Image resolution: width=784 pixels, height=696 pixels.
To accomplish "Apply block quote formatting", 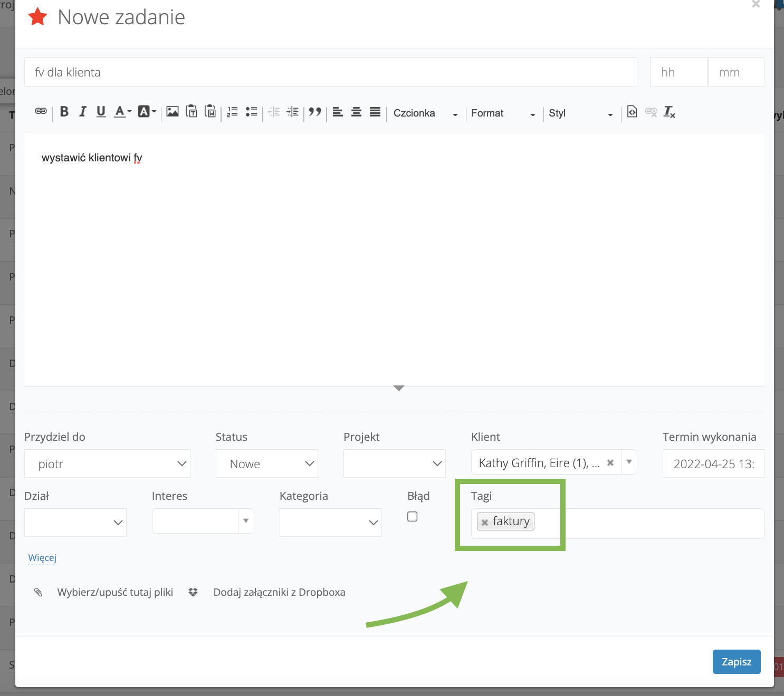I will click(x=315, y=112).
